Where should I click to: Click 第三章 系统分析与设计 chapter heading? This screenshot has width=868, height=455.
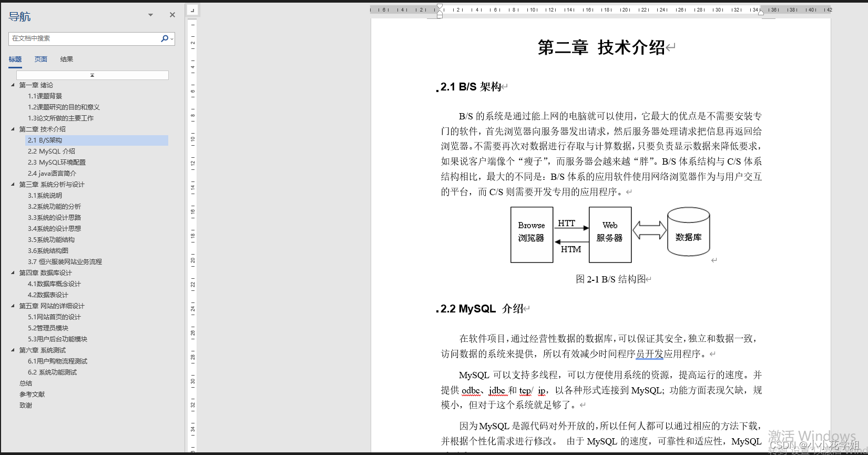52,185
